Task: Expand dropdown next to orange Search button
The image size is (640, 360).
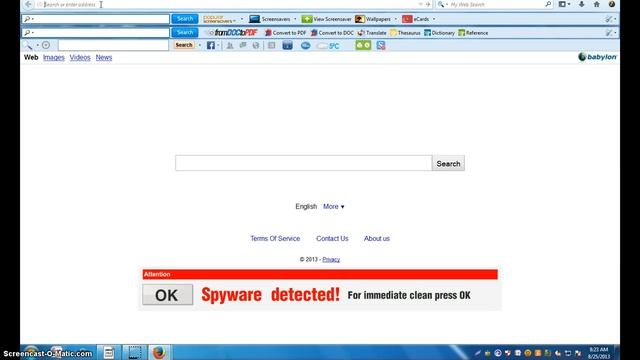Action: [200, 45]
